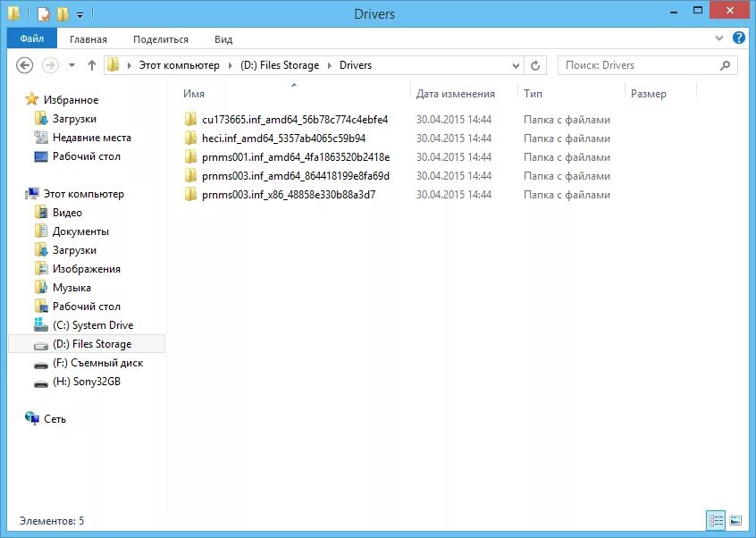756x538 pixels.
Task: Switch to details view icon
Action: click(716, 521)
